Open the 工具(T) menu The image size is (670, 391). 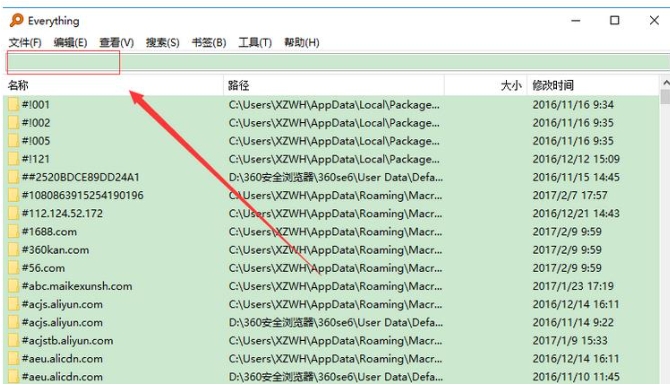tap(255, 43)
